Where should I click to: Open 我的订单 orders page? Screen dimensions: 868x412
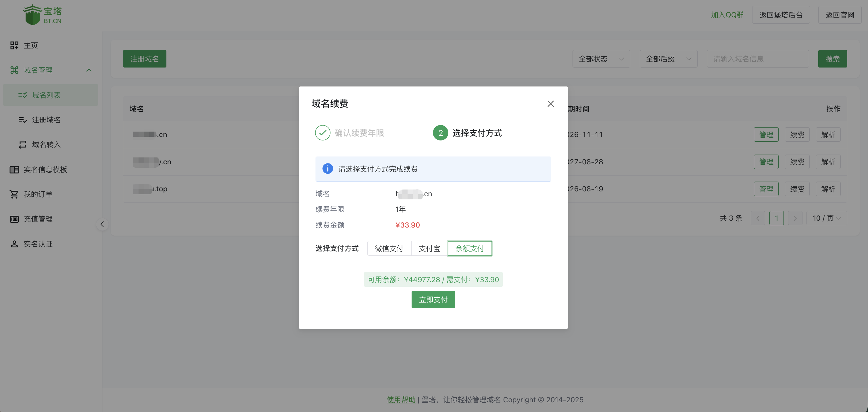point(38,194)
